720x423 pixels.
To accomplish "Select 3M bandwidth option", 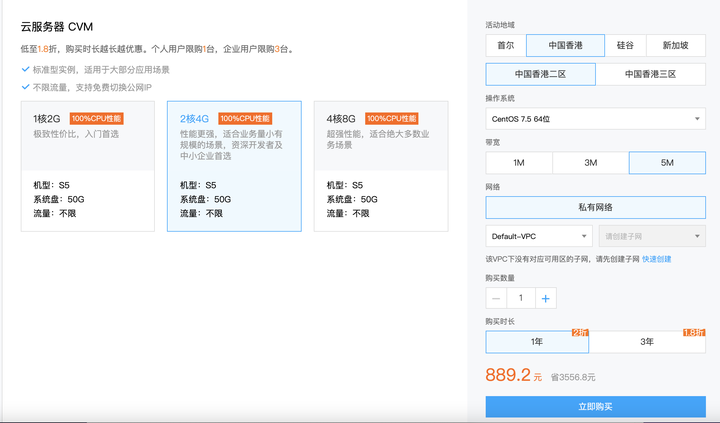I will pos(591,163).
